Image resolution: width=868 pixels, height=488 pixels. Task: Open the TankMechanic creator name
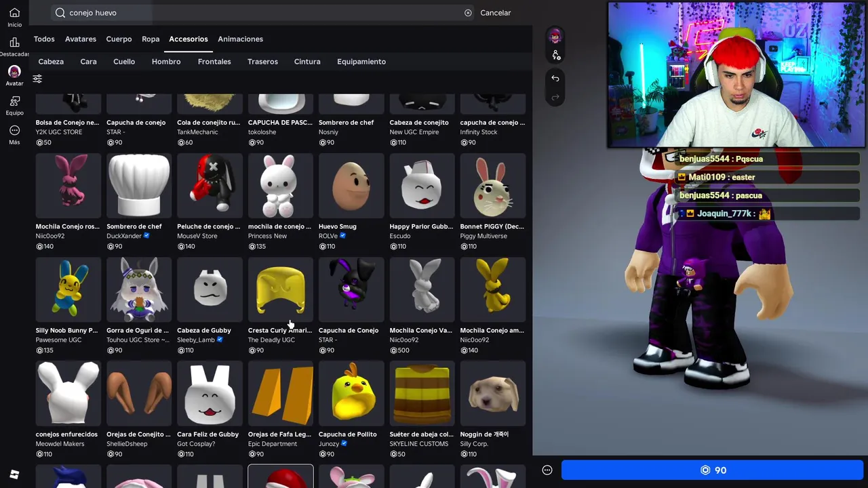[198, 132]
